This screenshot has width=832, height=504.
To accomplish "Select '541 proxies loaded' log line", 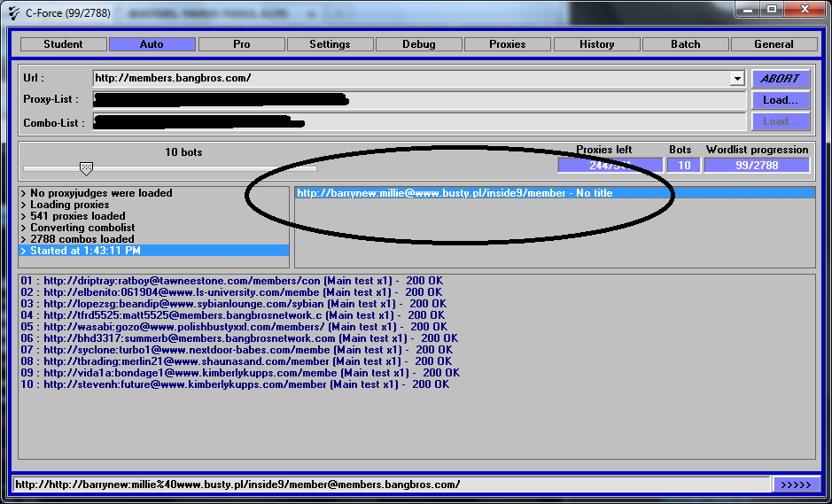I will coord(154,216).
